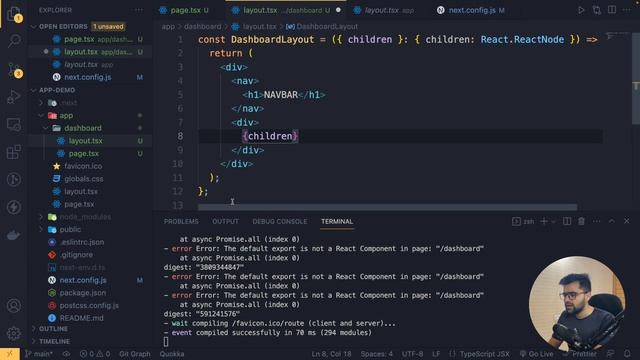Click the Split Editor icon
This screenshot has height=360, width=640.
(x=611, y=10)
